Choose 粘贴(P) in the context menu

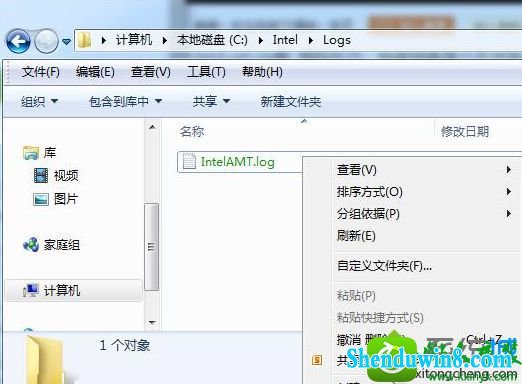(x=356, y=296)
